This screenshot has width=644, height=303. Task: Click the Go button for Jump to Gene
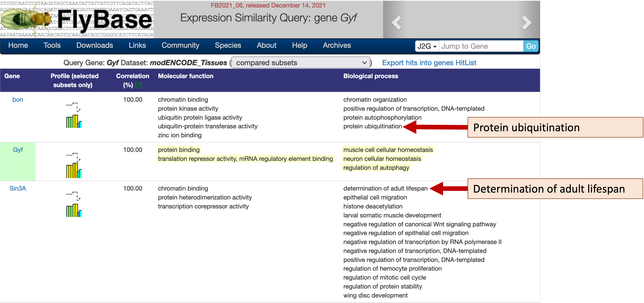[x=531, y=46]
